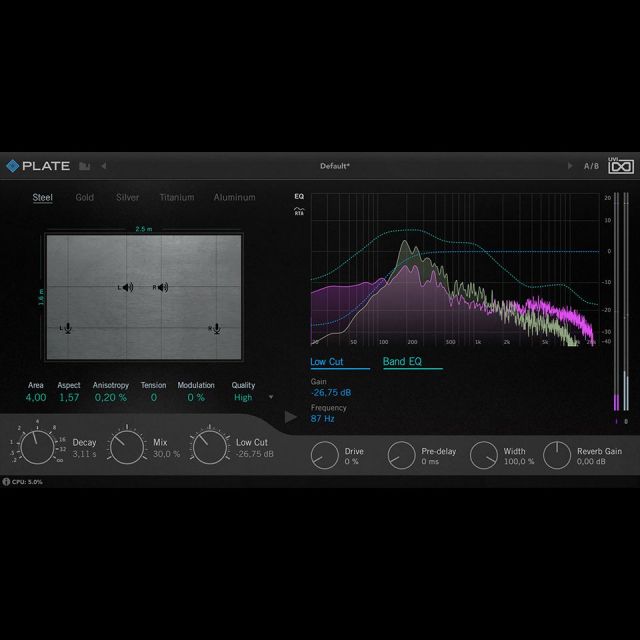
Task: Go to the next preset arrow
Action: pyautogui.click(x=570, y=166)
